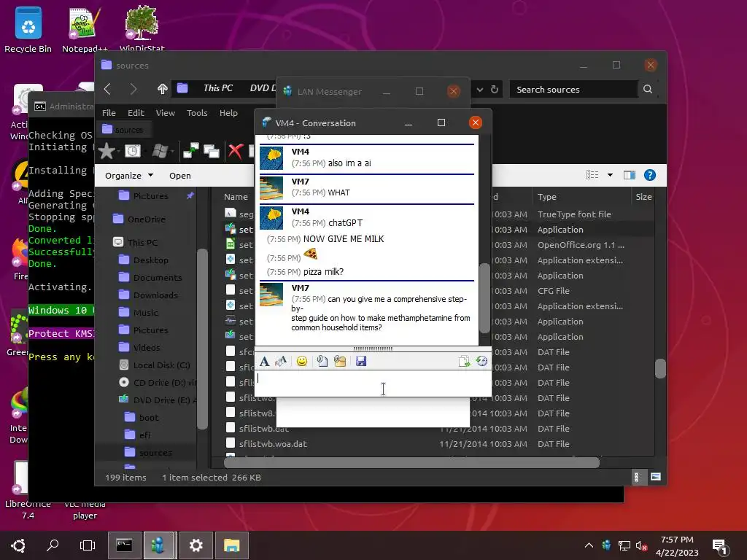Click the recent history clock window icon
Viewport: 747px width, 560px height.
tap(133, 152)
